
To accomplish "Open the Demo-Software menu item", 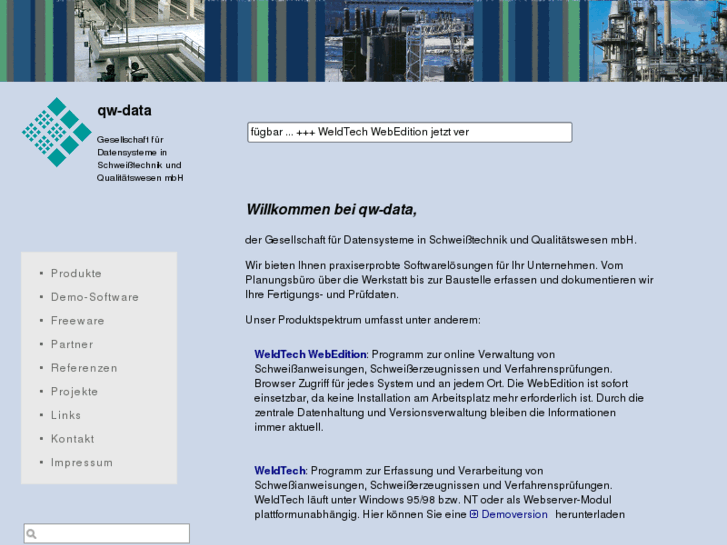I will tap(95, 297).
